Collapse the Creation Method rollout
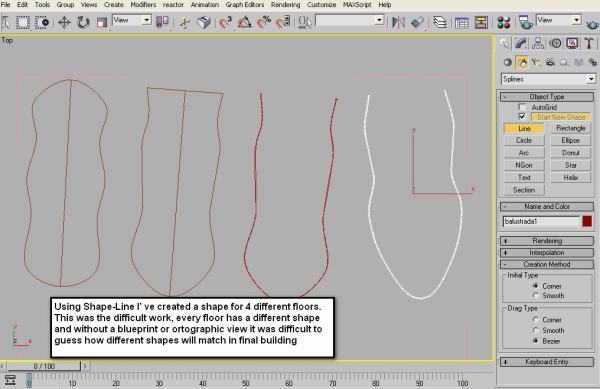 point(547,265)
